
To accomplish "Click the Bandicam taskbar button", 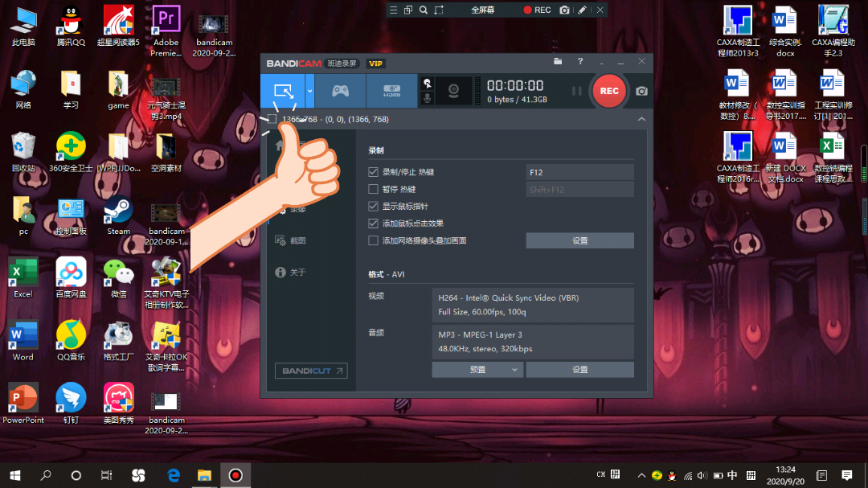I will [235, 475].
